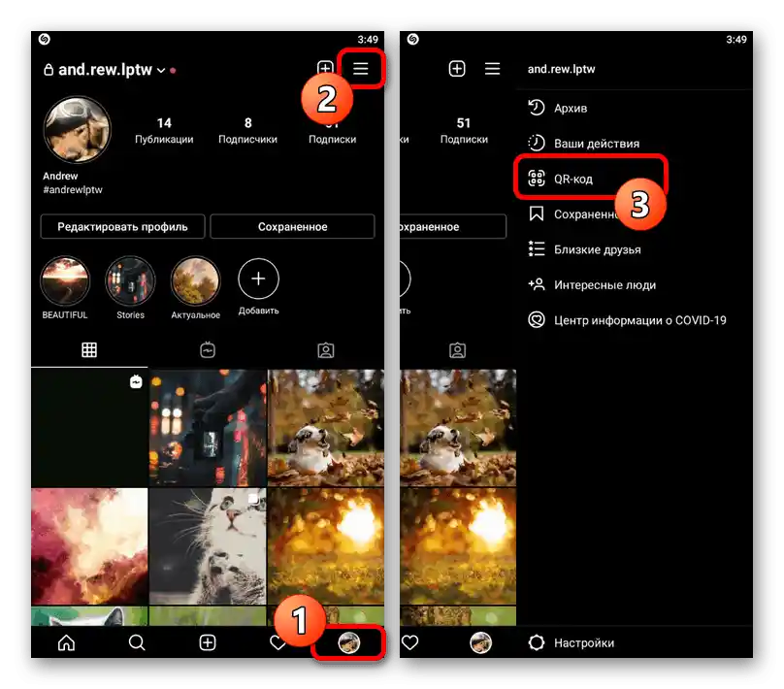Open dog in leaves post on right screen
Screen dimensions: 784x689
(458, 428)
